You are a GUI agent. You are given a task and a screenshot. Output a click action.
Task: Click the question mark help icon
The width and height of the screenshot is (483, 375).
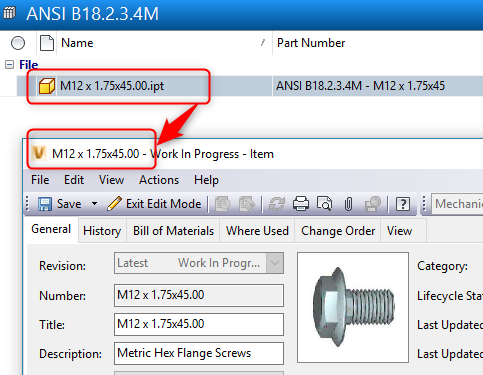(x=403, y=204)
